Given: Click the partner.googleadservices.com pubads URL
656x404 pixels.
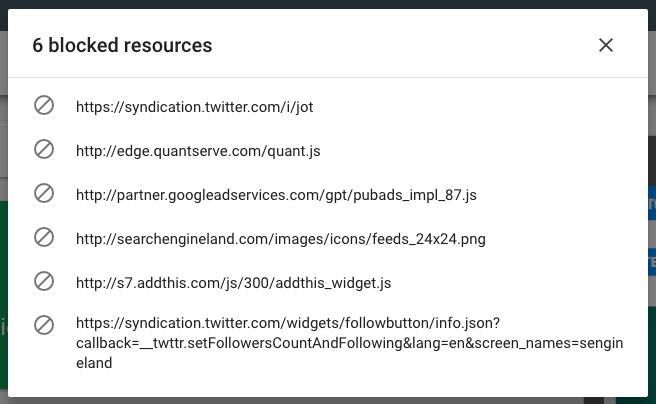Looking at the screenshot, I should [x=276, y=195].
